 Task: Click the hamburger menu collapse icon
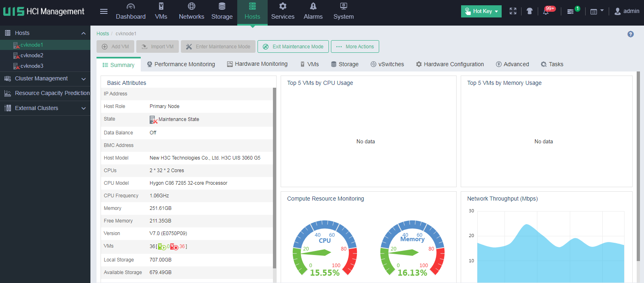click(104, 11)
